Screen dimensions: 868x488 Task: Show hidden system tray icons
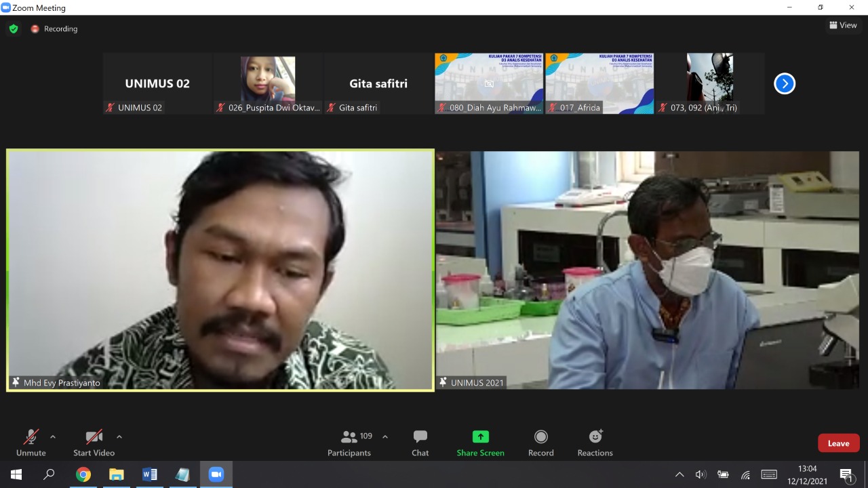click(x=679, y=474)
